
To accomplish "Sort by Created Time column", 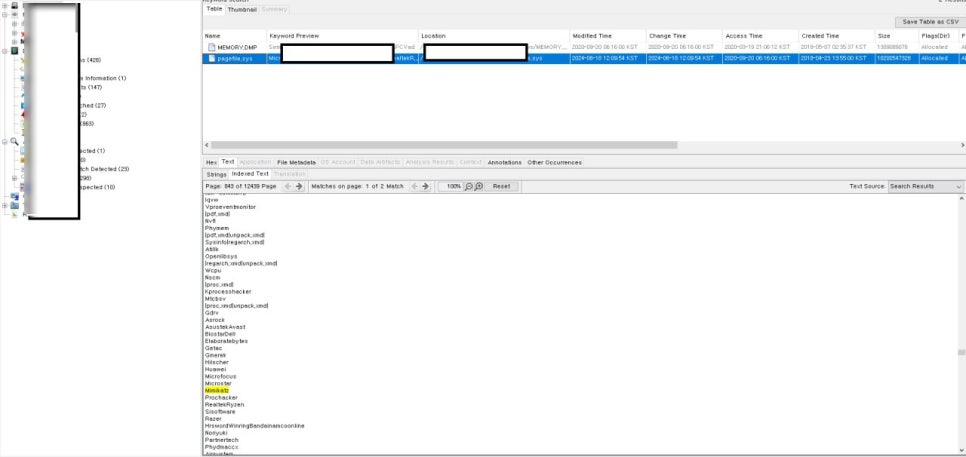I will click(837, 36).
